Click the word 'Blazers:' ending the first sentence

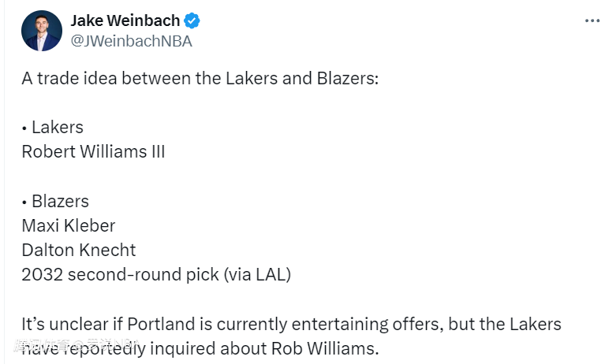[348, 78]
